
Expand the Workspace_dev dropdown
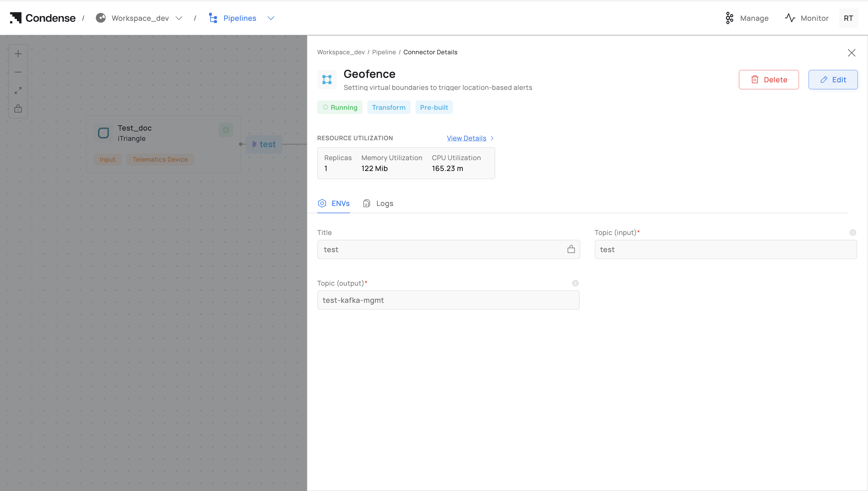pyautogui.click(x=179, y=18)
